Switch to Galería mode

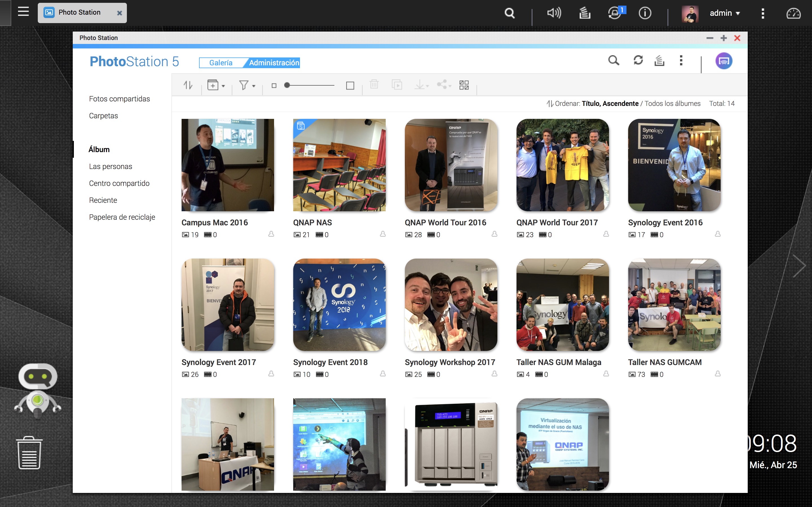point(220,63)
